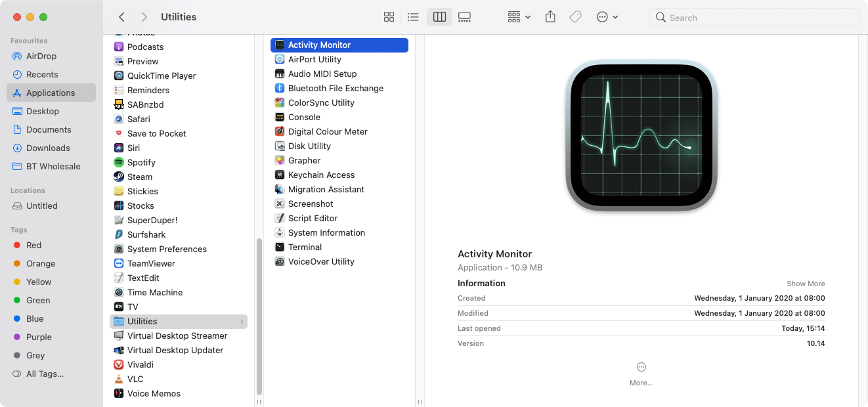Select the Untitled location in the sidebar
The width and height of the screenshot is (868, 407).
click(x=51, y=205)
